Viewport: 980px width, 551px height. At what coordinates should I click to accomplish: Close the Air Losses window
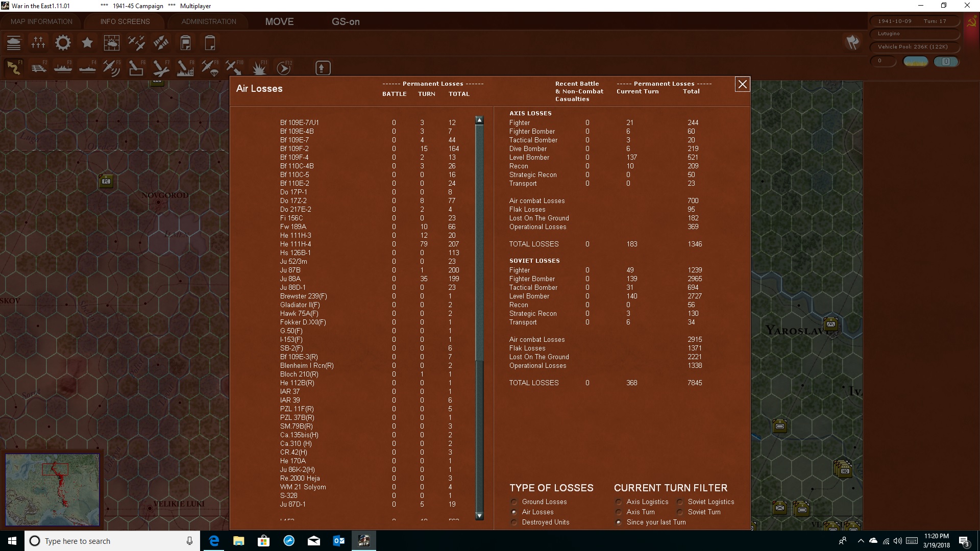tap(742, 84)
